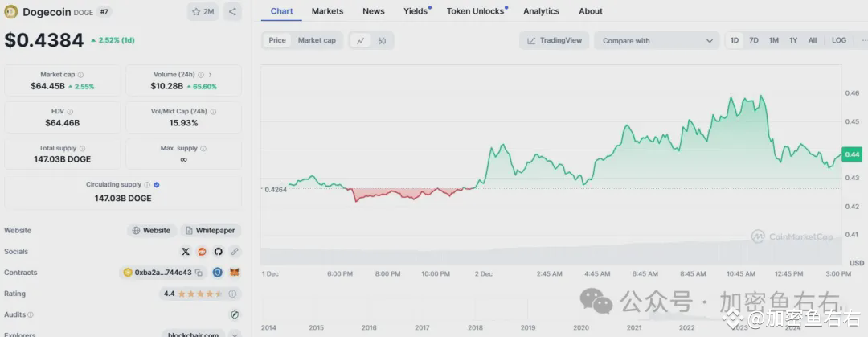Open the Chart tab

[282, 11]
